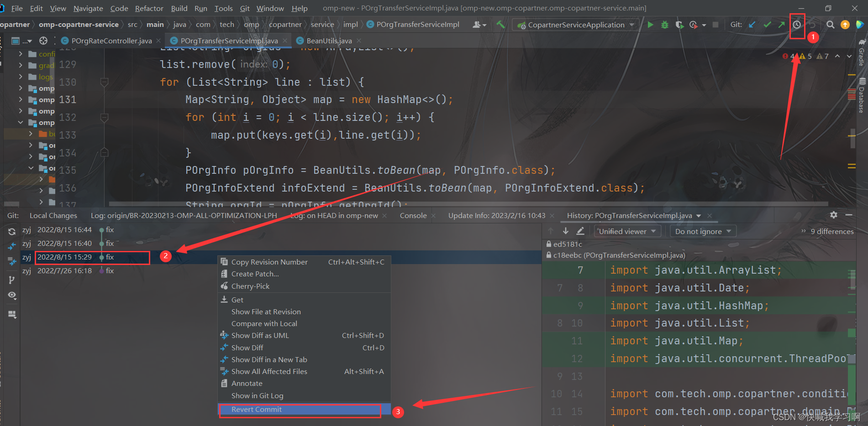Click the blue Show Diff arrows icon in history sidebar
This screenshot has width=868, height=426.
pyautogui.click(x=12, y=246)
